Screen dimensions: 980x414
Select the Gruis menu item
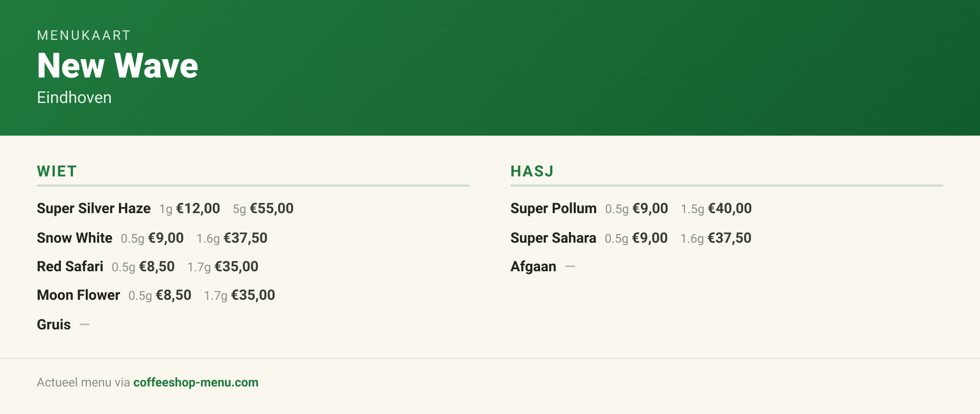click(x=54, y=325)
